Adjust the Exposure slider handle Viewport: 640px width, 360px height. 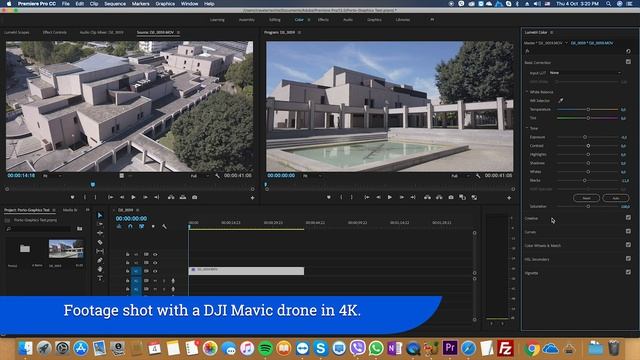(585, 137)
